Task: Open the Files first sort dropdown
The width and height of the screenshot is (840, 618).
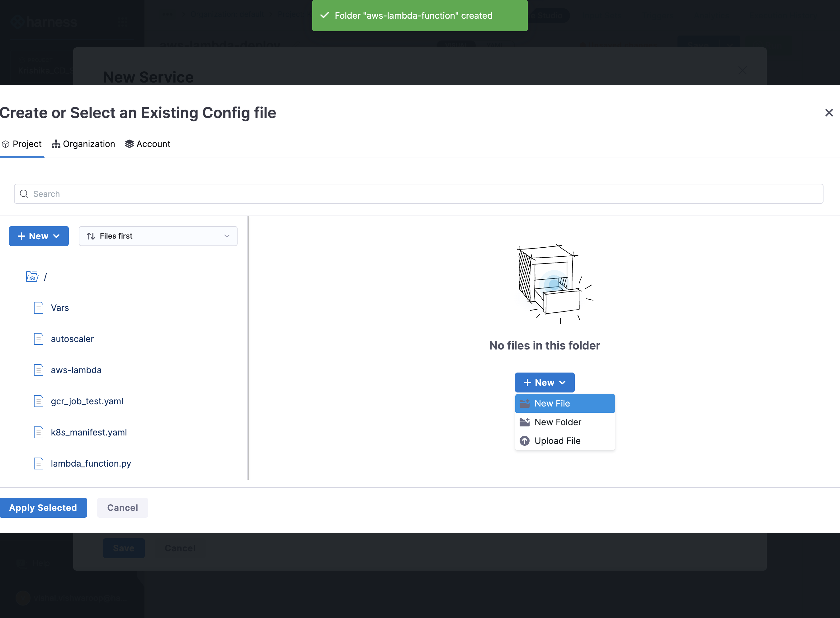Action: pyautogui.click(x=158, y=236)
